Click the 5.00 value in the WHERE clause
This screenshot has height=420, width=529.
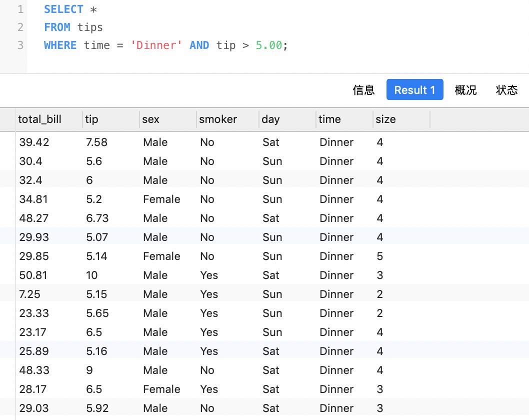(268, 45)
